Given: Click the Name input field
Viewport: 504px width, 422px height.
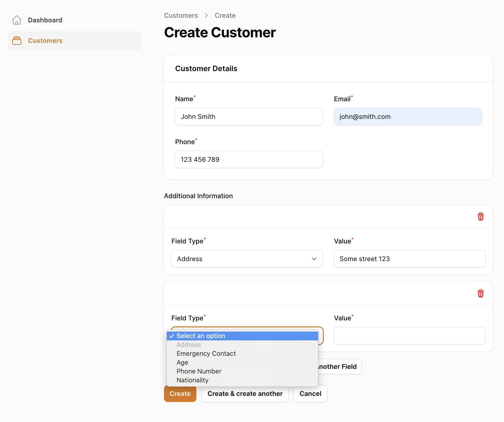Looking at the screenshot, I should (249, 117).
